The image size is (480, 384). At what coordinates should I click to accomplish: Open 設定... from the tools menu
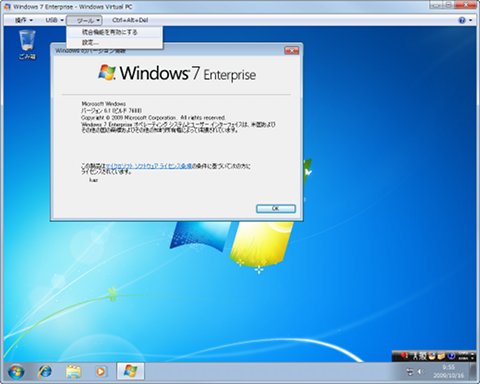click(x=115, y=43)
